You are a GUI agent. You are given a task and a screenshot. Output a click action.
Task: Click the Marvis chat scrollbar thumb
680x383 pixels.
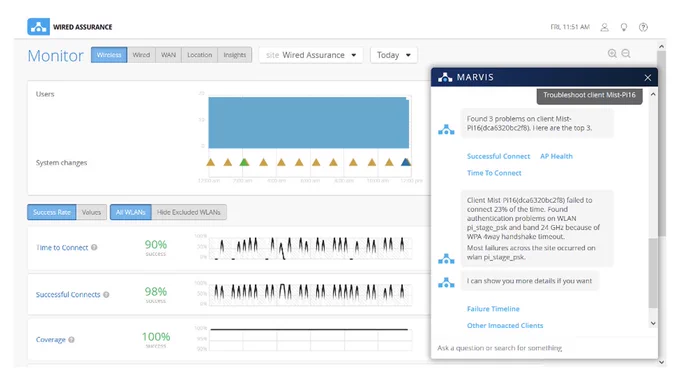click(653, 273)
